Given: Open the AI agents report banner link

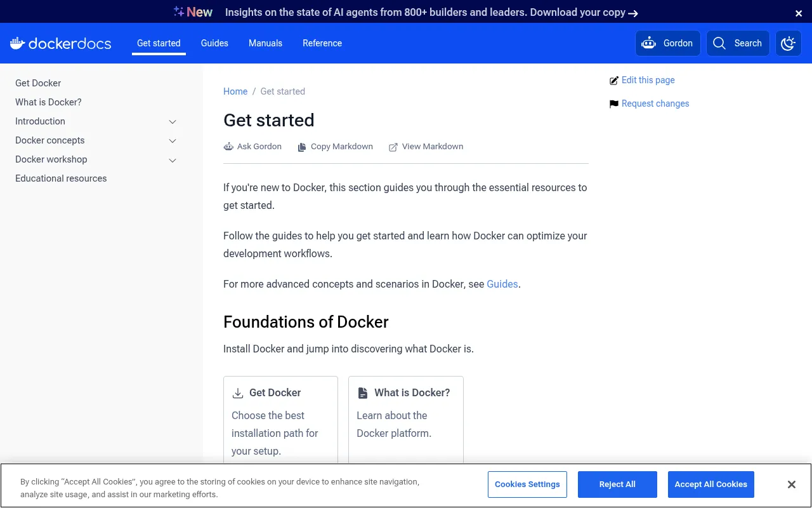Looking at the screenshot, I should pos(431,12).
